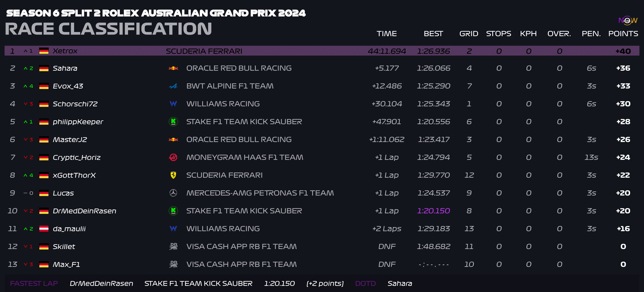Click the Kick Sauber logo beside philippKeeper
The height and width of the screenshot is (292, 644).
tap(173, 122)
